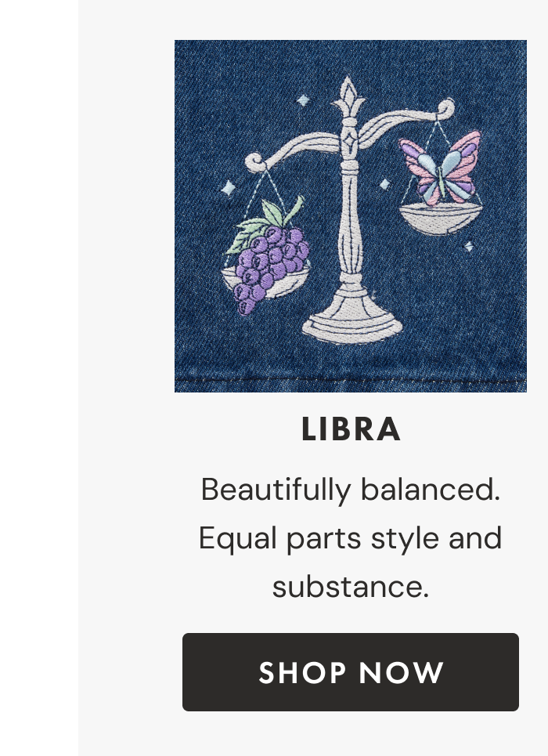548x756 pixels.
Task: Open the Libra embroidered denim product image
Action: click(x=350, y=215)
